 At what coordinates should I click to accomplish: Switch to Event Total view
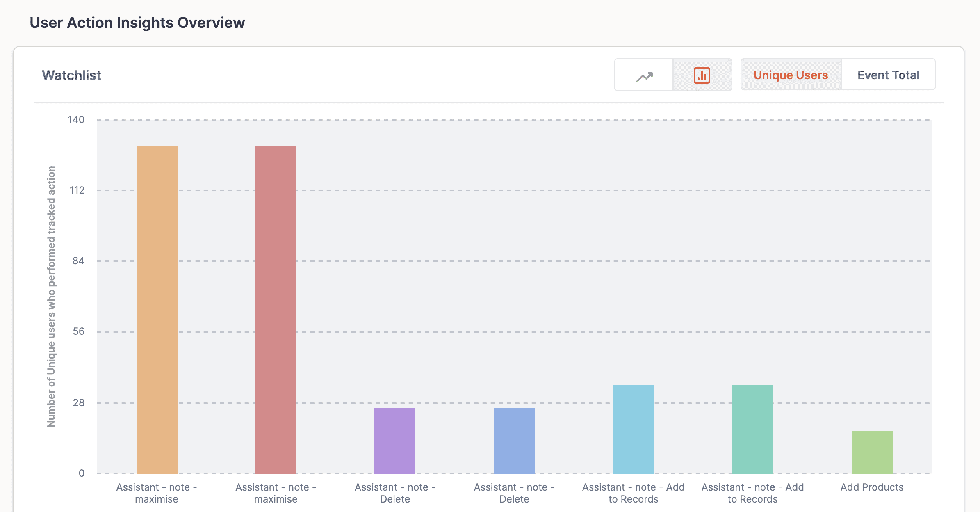click(888, 75)
